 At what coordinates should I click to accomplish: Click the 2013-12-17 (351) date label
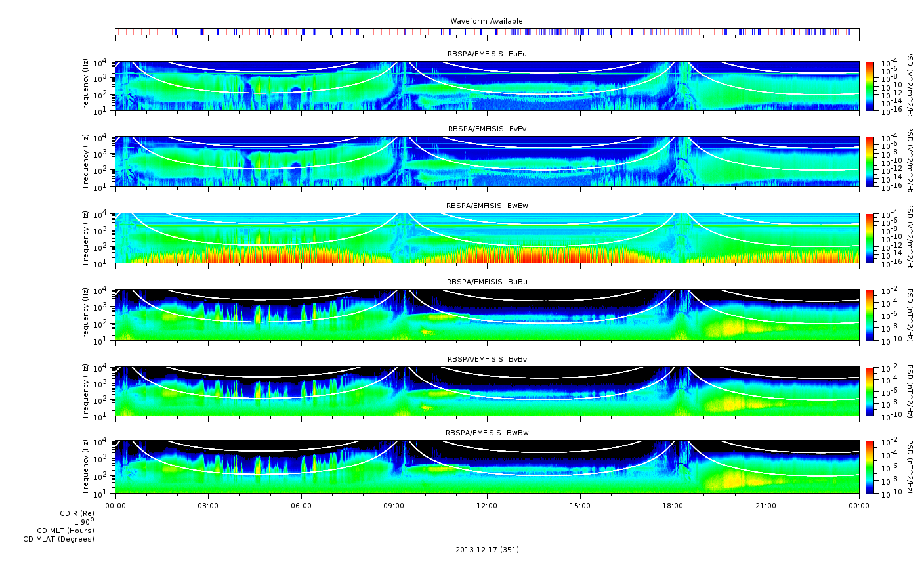pyautogui.click(x=487, y=550)
